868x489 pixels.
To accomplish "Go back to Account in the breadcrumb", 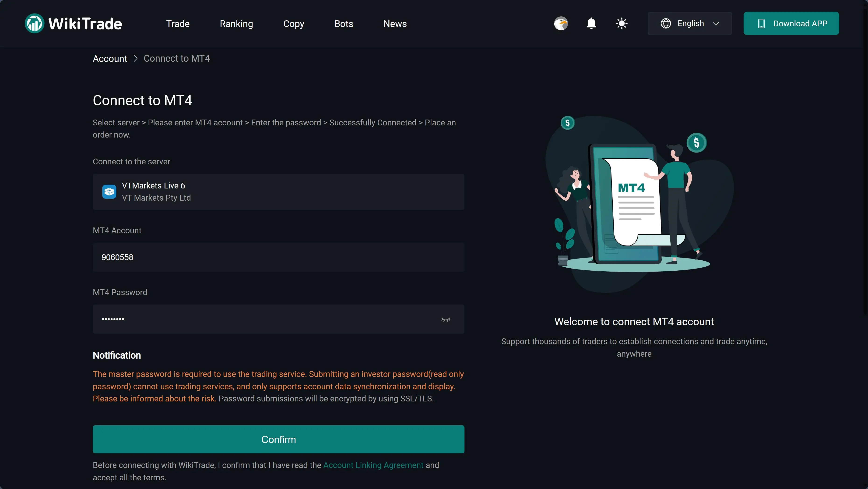I will (x=110, y=59).
